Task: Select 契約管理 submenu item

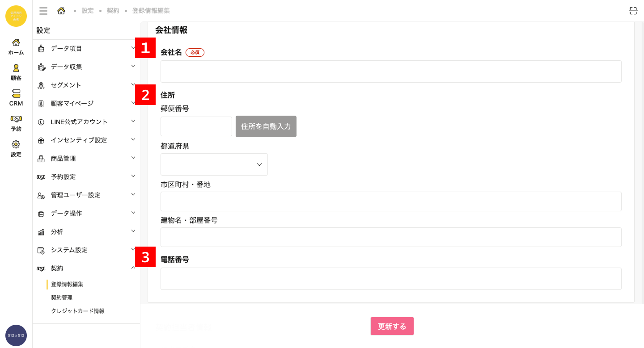Action: click(x=62, y=298)
